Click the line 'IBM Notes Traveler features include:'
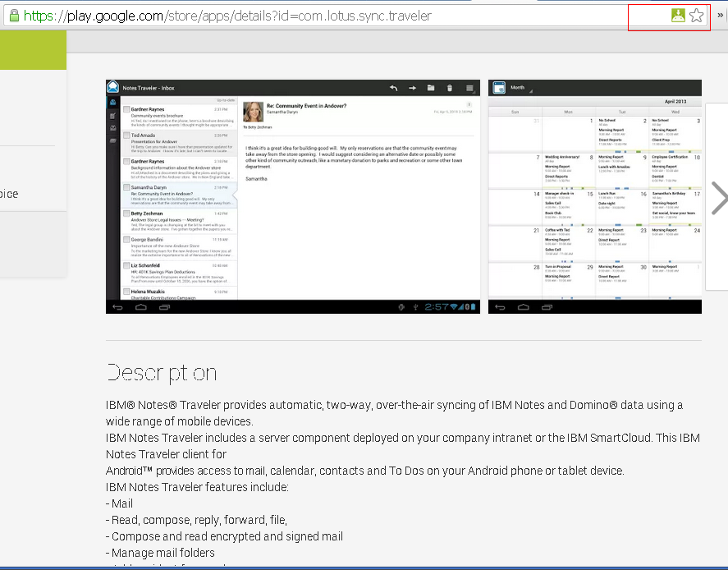 click(197, 487)
